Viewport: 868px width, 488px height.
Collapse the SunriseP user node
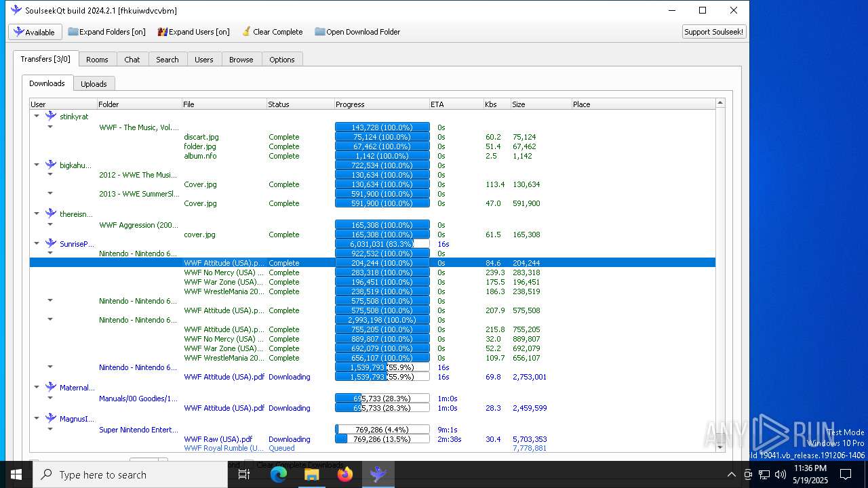[x=37, y=244]
